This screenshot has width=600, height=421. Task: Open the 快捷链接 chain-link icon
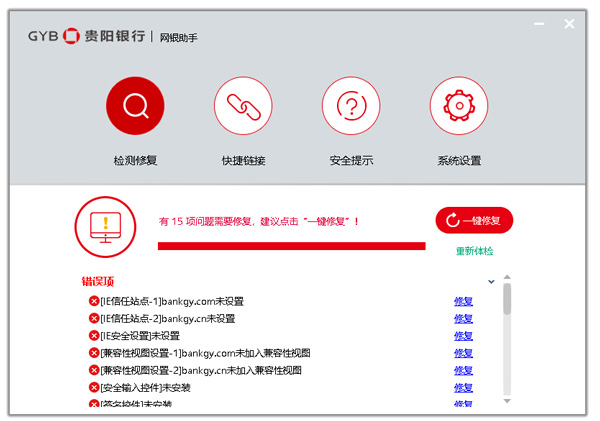coord(243,106)
